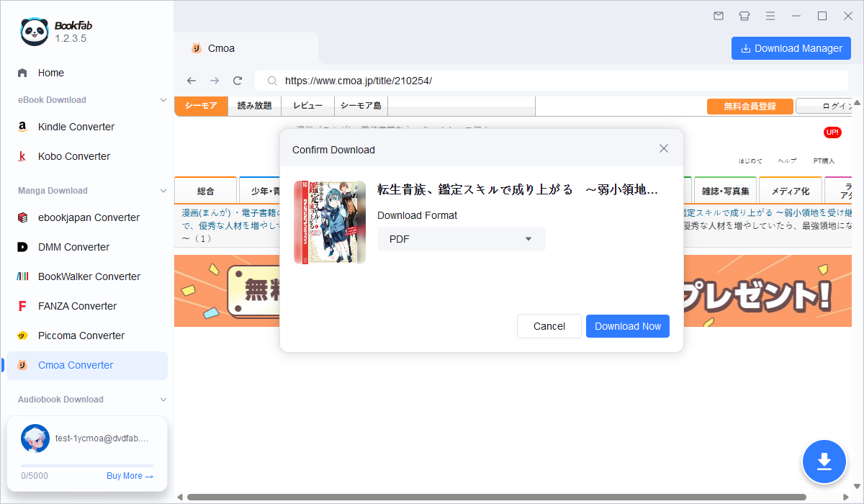
Task: Click the Download Manager button
Action: coord(791,48)
